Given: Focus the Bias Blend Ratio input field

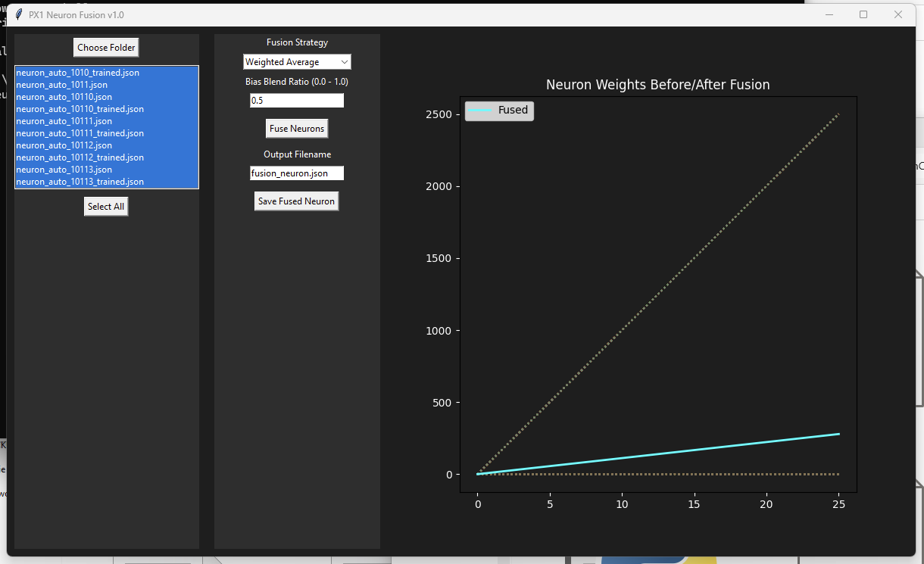Looking at the screenshot, I should [297, 101].
